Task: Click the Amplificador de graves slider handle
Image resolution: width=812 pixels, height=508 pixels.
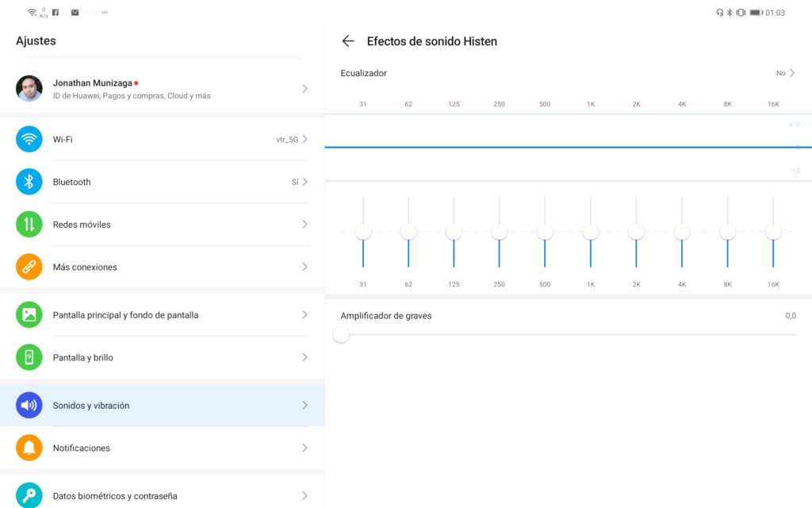Action: click(x=341, y=335)
